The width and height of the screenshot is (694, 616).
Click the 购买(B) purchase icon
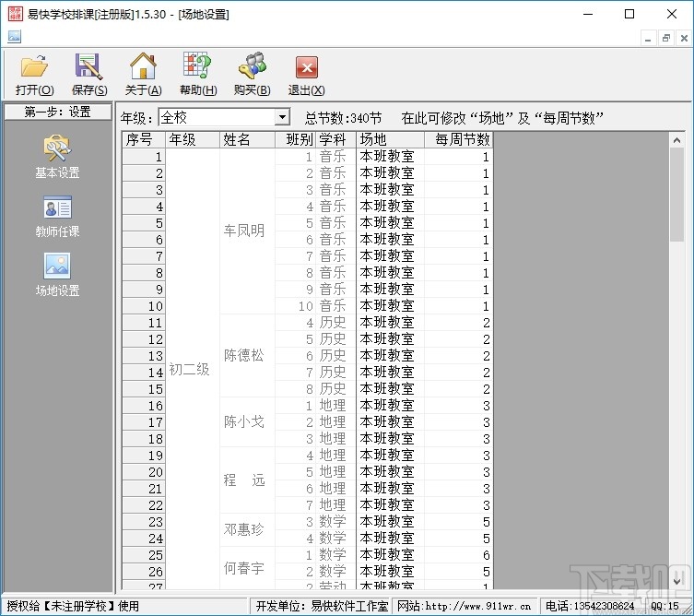coord(252,66)
